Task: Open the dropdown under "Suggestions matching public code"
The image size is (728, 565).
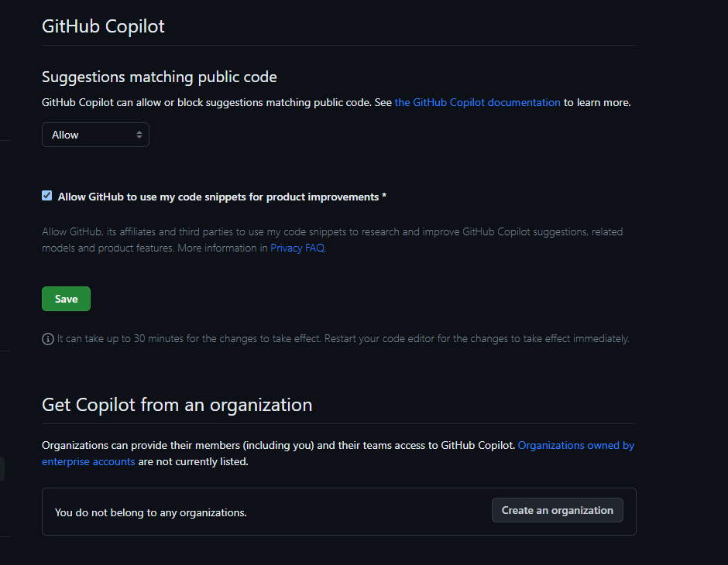Action: click(95, 134)
